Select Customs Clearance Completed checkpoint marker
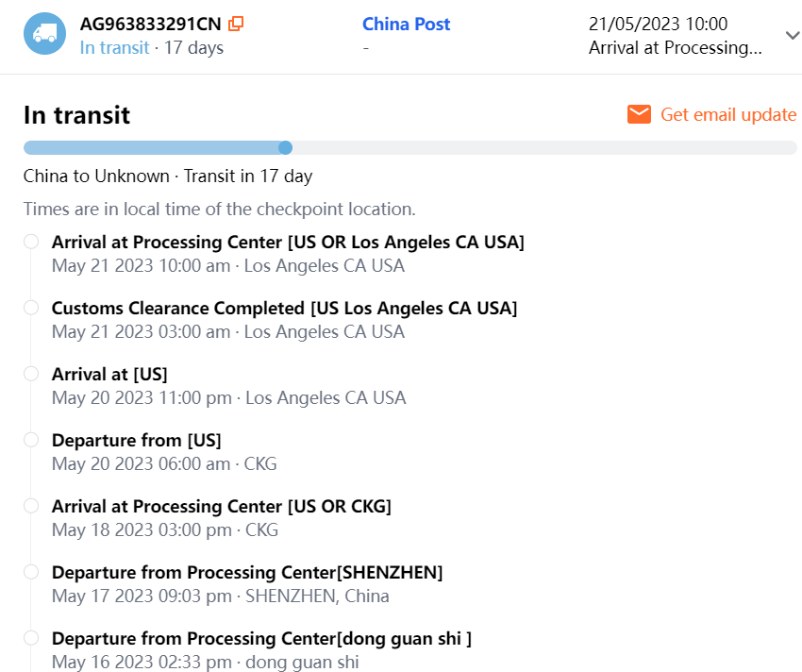802x672 pixels. coord(31,308)
